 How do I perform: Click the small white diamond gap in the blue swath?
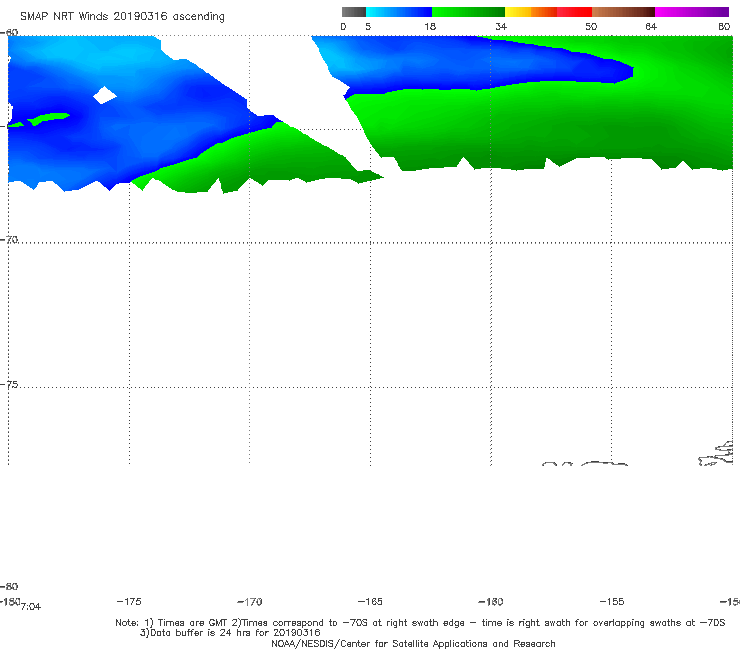tap(105, 95)
